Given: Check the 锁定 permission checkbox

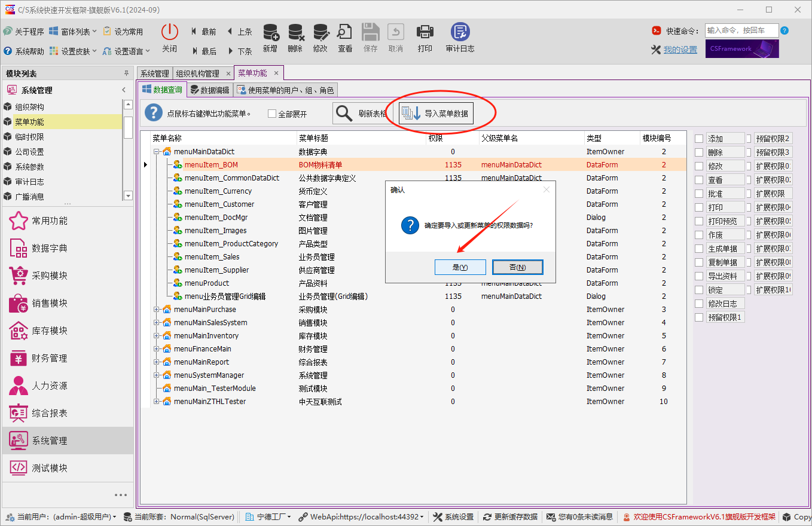Looking at the screenshot, I should point(699,290).
